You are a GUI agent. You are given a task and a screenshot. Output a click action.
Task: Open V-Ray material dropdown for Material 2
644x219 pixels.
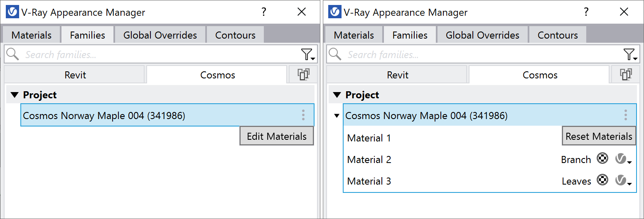(623, 159)
